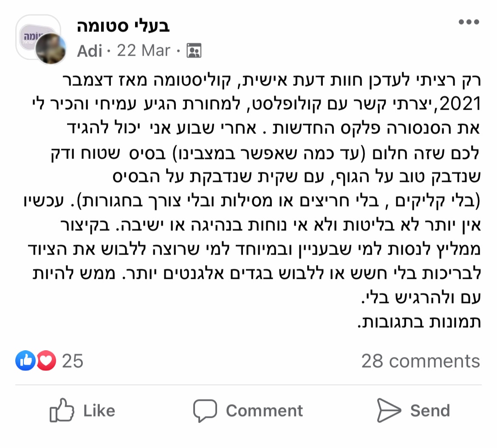Open Adi's round profile photo

(51, 48)
